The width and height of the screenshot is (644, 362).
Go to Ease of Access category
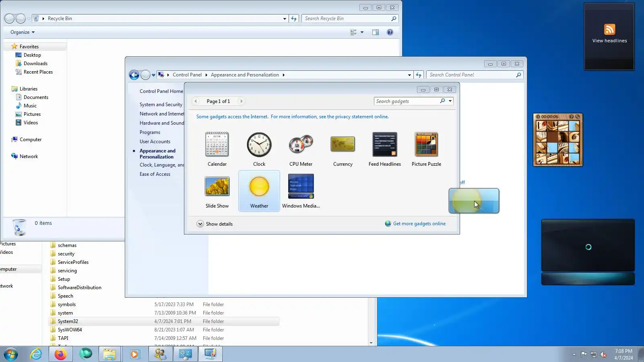coord(155,174)
